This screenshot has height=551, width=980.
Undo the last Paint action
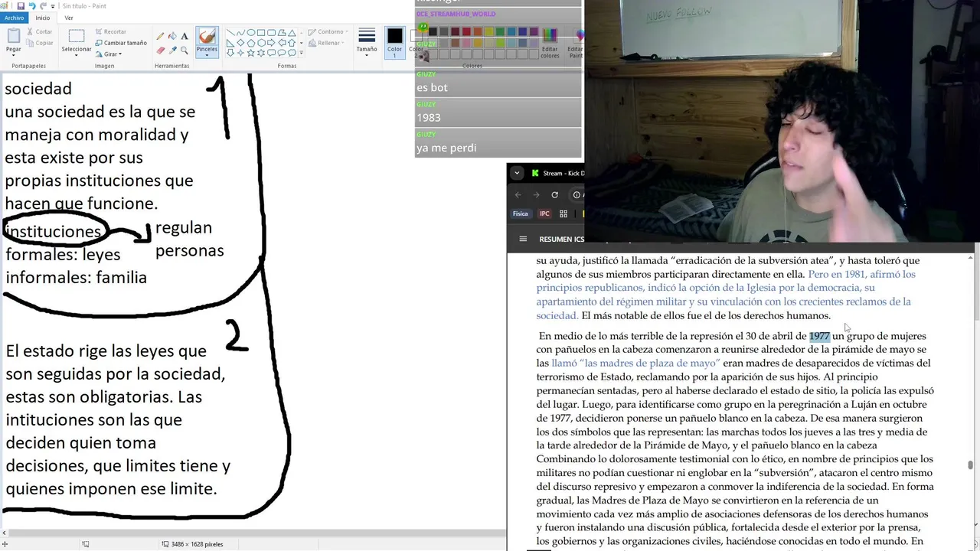point(31,6)
